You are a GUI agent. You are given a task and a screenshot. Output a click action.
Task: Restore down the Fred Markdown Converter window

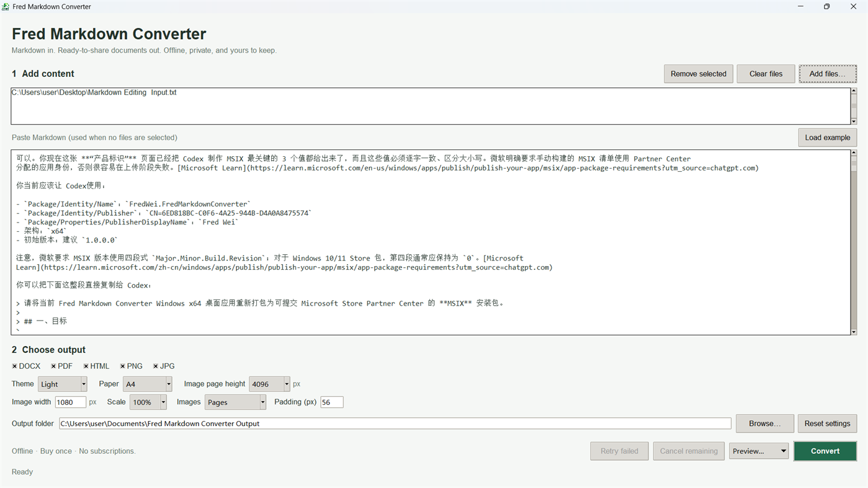pyautogui.click(x=827, y=7)
